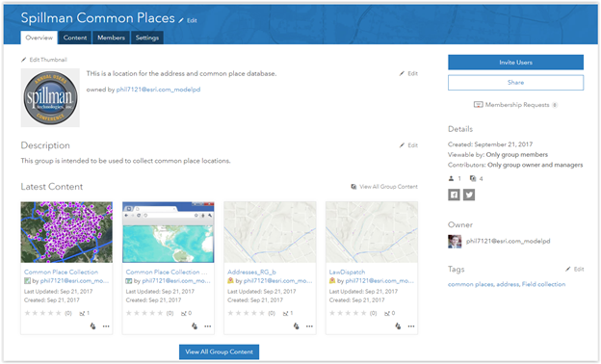The width and height of the screenshot is (601, 364).
Task: Edit the group summary text
Action: coord(408,73)
